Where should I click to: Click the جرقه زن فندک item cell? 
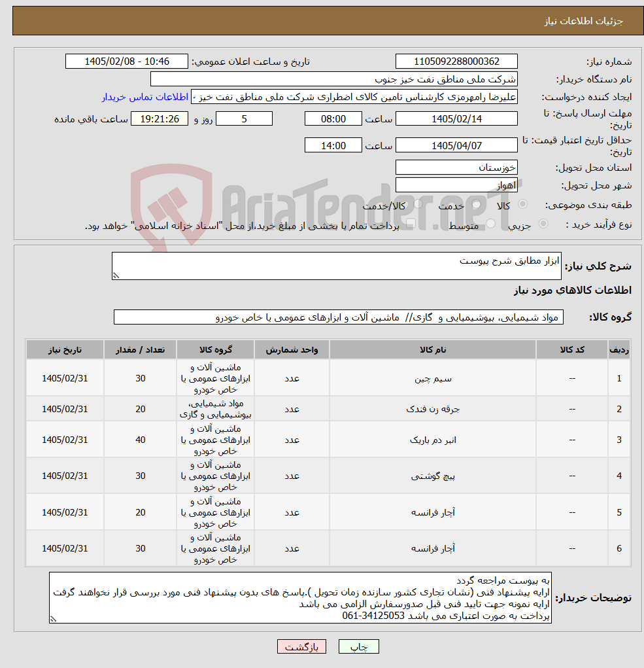click(x=432, y=409)
